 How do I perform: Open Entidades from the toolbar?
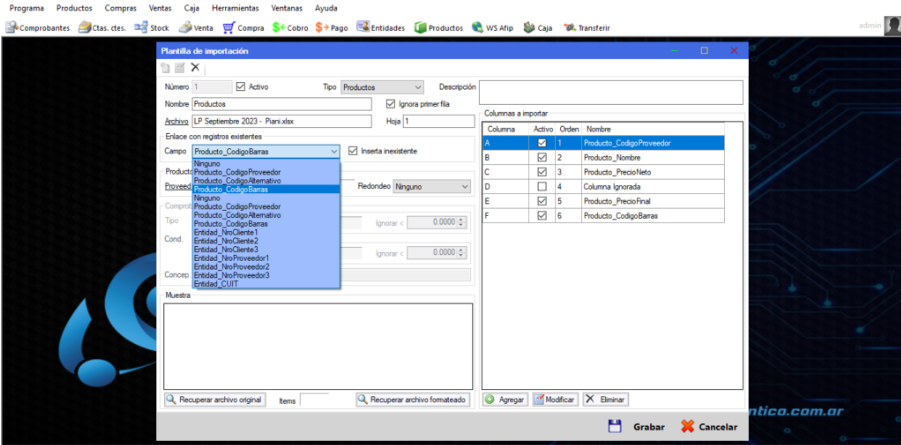coord(380,28)
